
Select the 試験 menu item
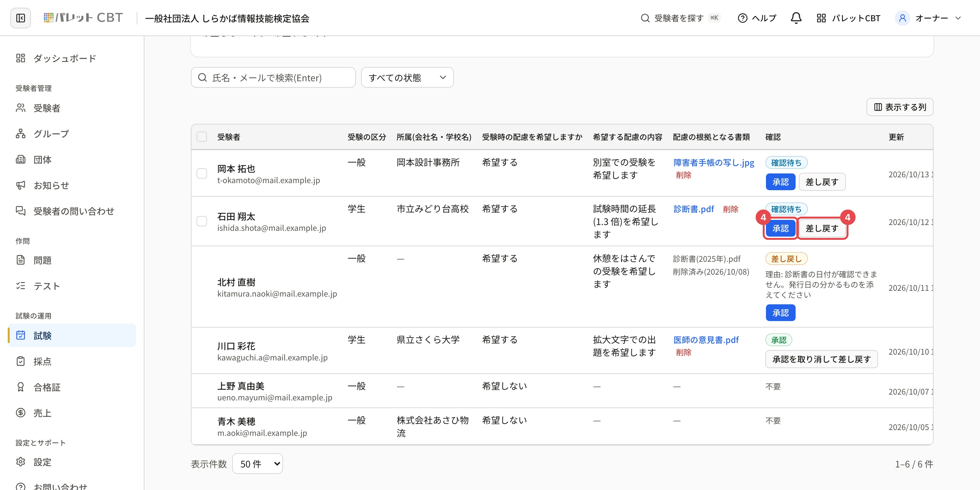tap(72, 335)
